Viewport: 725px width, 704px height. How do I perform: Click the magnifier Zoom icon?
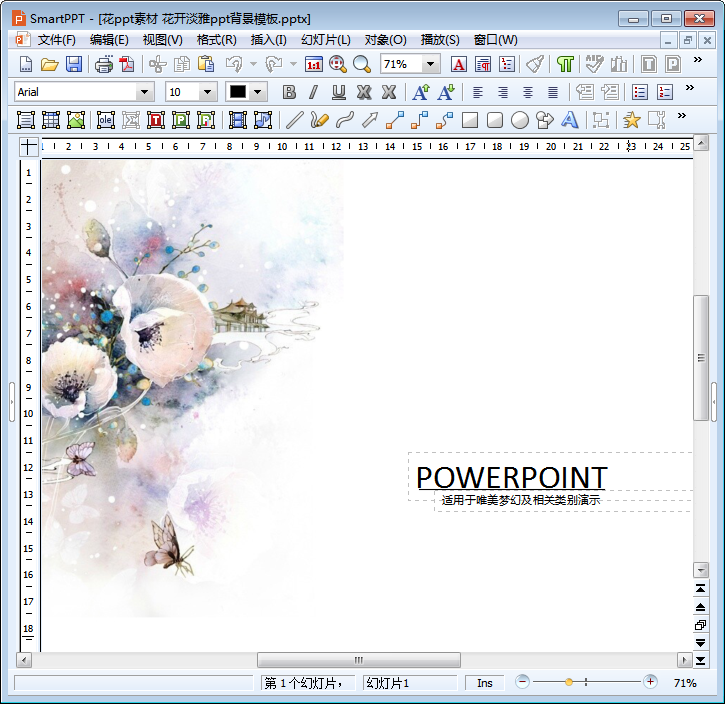coord(362,64)
